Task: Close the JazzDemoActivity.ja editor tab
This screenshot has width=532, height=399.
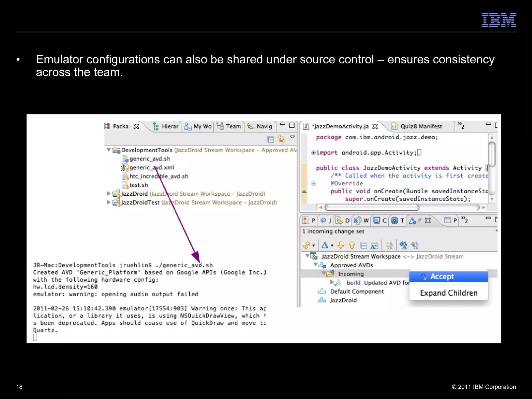Action: point(375,127)
